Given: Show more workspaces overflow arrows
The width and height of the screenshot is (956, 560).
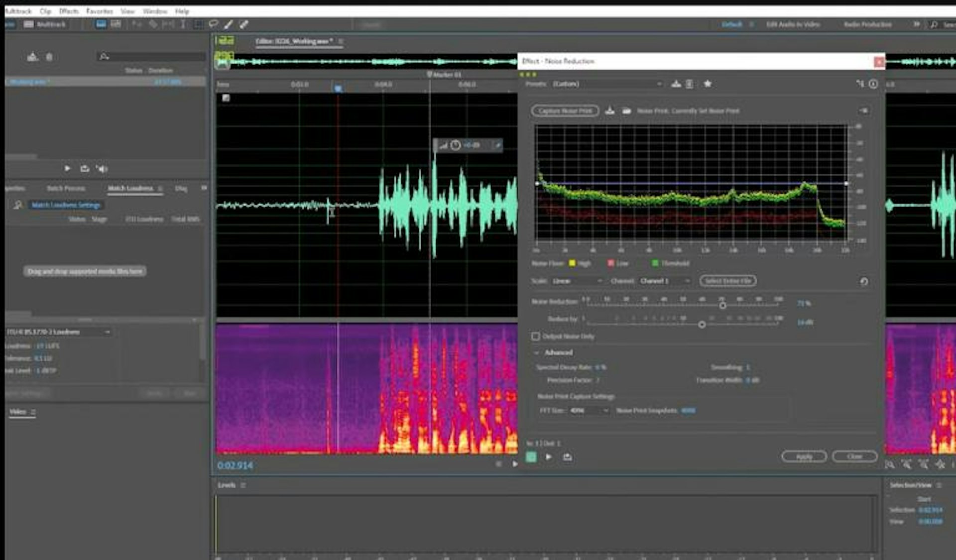Looking at the screenshot, I should click(x=916, y=24).
